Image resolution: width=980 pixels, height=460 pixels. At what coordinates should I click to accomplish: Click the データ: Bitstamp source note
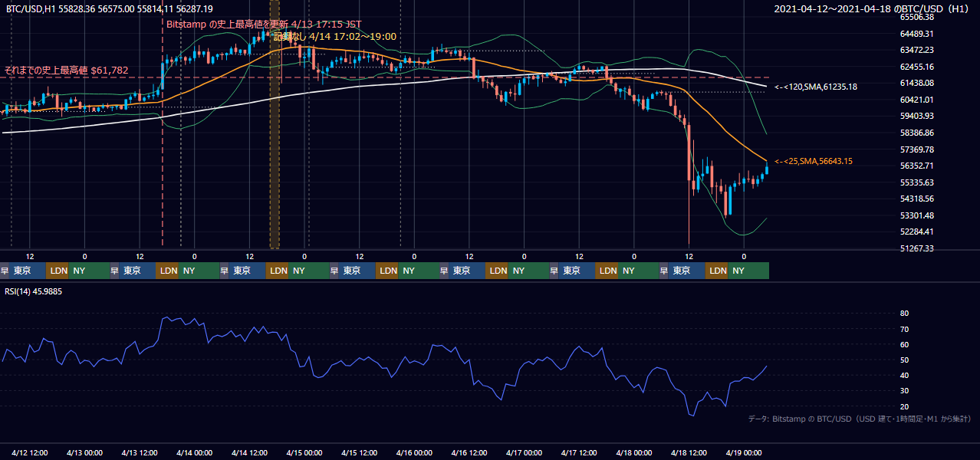coord(860,419)
